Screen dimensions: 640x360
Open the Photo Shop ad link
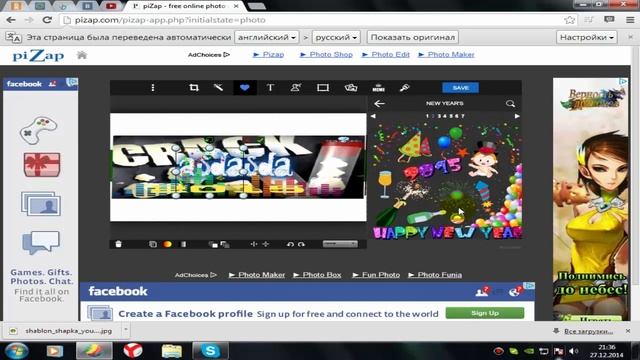[x=326, y=55]
